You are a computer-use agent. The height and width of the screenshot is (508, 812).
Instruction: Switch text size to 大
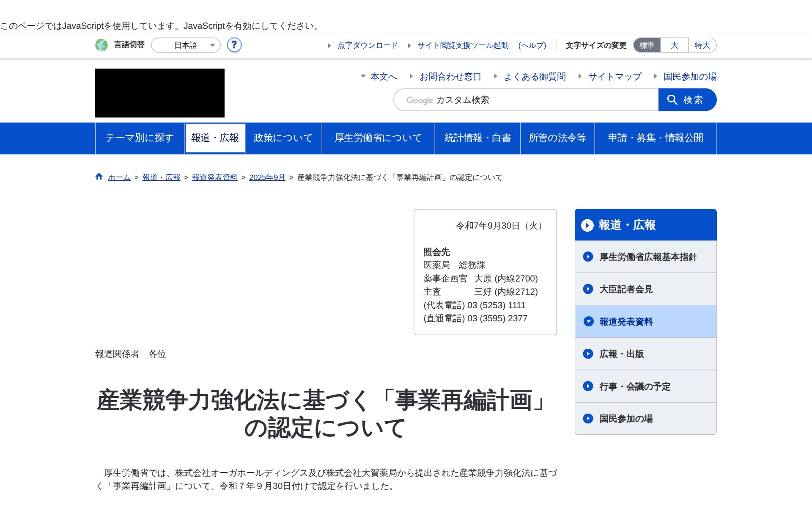tap(674, 45)
